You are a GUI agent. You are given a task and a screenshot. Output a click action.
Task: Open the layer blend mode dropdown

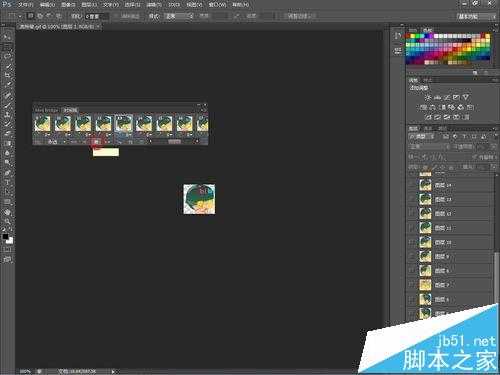[x=428, y=147]
